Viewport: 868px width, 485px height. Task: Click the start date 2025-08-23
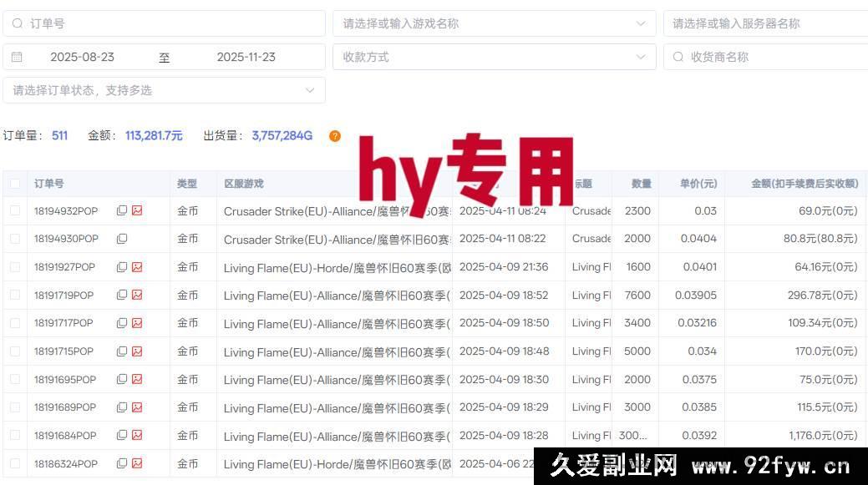click(x=82, y=57)
